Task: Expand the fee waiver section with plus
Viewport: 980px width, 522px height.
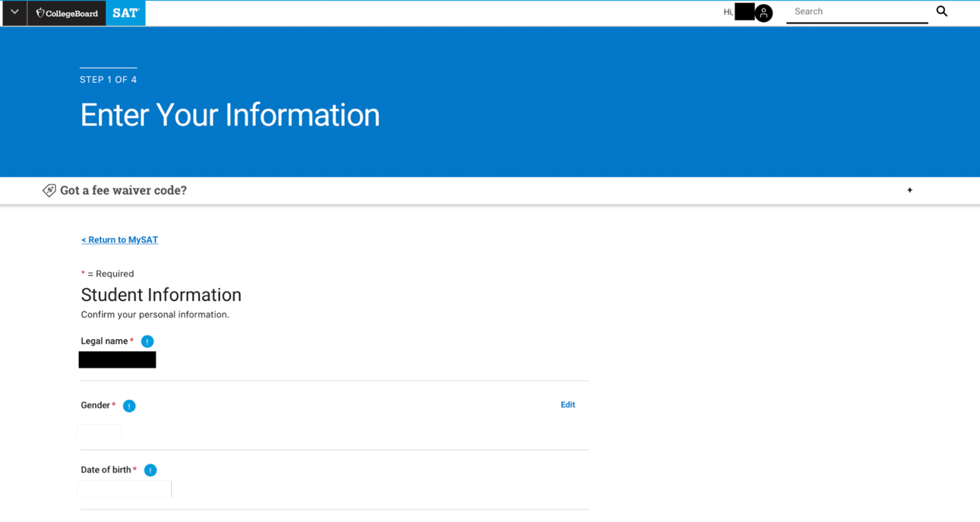Action: 909,190
